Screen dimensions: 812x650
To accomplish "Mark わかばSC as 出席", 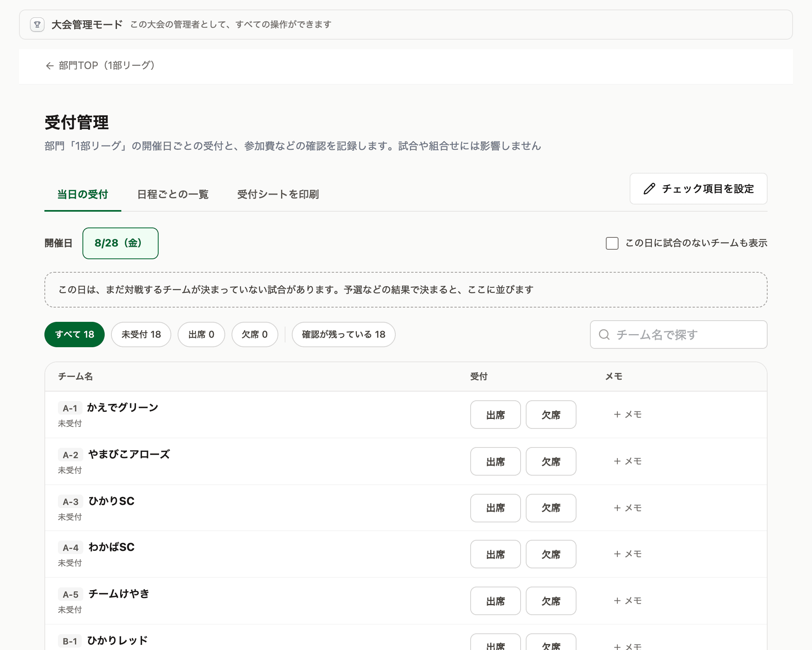I will click(496, 554).
